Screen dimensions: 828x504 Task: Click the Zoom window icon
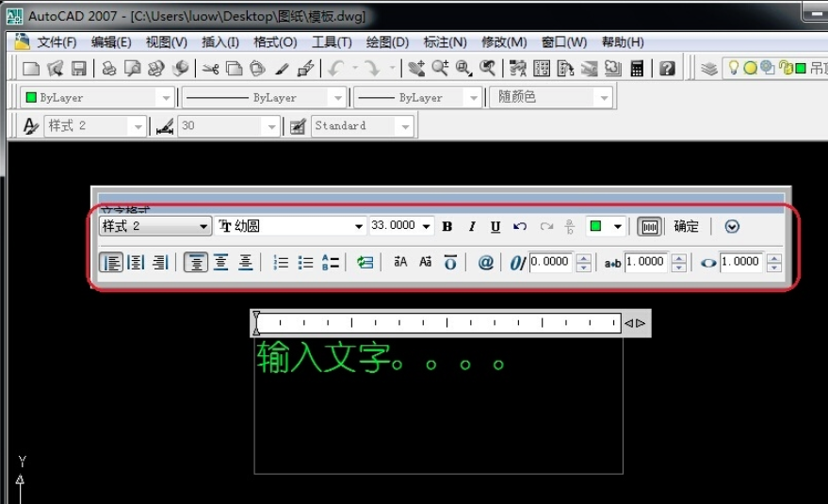(463, 68)
